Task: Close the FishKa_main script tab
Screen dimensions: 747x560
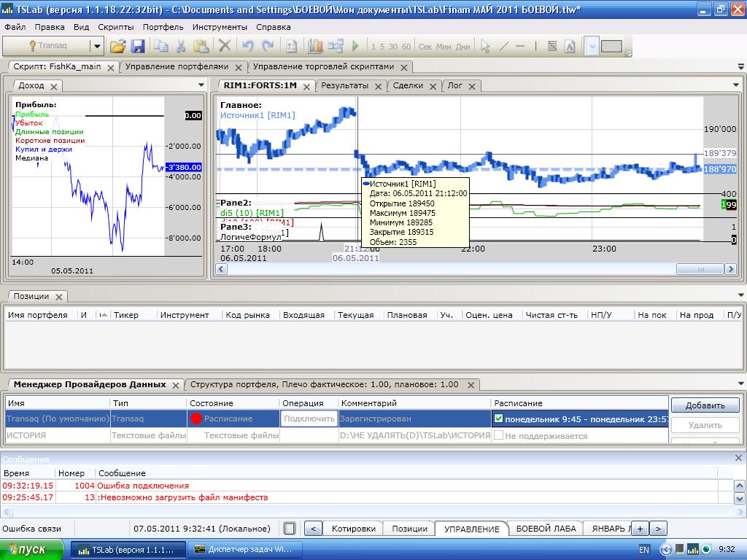Action: 111,67
